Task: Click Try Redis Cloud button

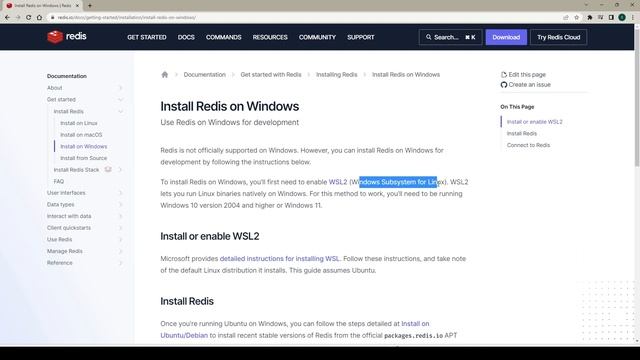Action: pyautogui.click(x=558, y=37)
